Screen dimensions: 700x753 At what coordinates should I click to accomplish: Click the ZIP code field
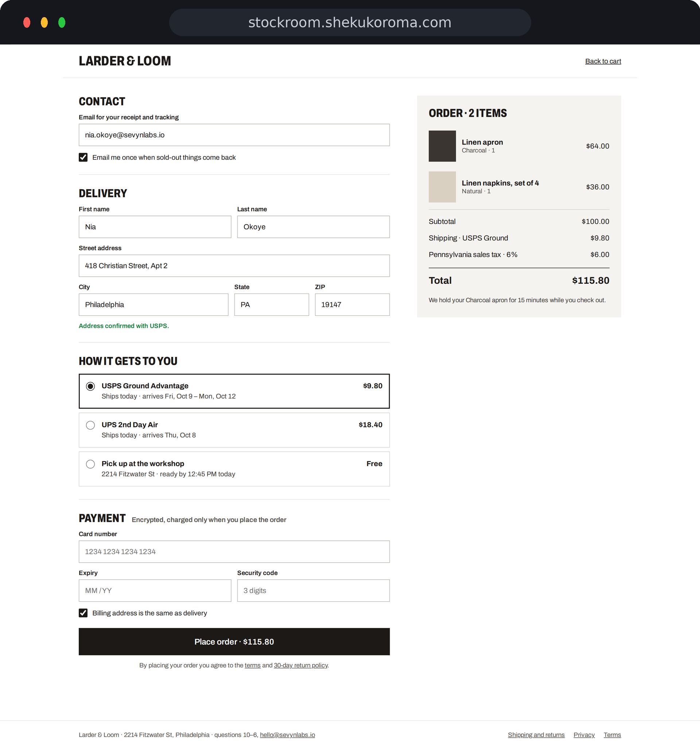click(x=352, y=304)
